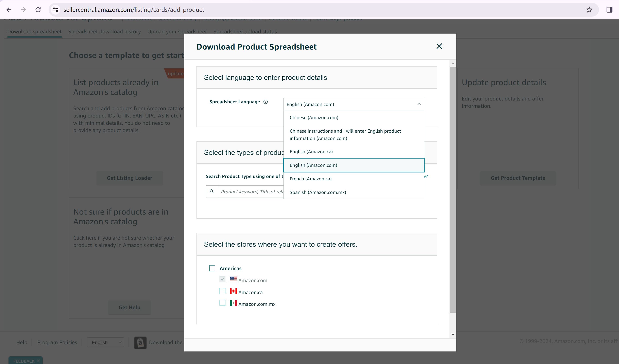Click the browser forward arrow
The width and height of the screenshot is (619, 364).
coord(23,10)
